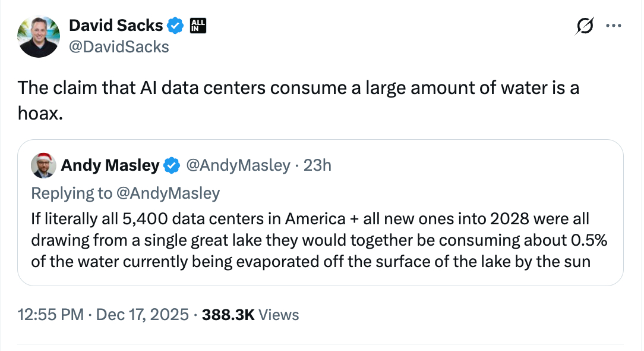
Task: Open the three-dot More options menu
Action: pos(613,26)
